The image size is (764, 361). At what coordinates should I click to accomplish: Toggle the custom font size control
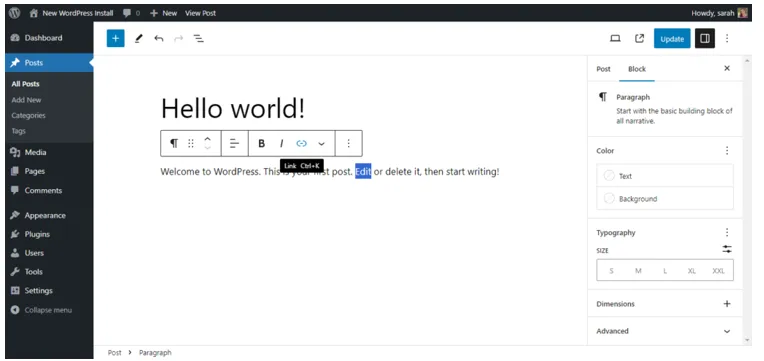click(727, 249)
